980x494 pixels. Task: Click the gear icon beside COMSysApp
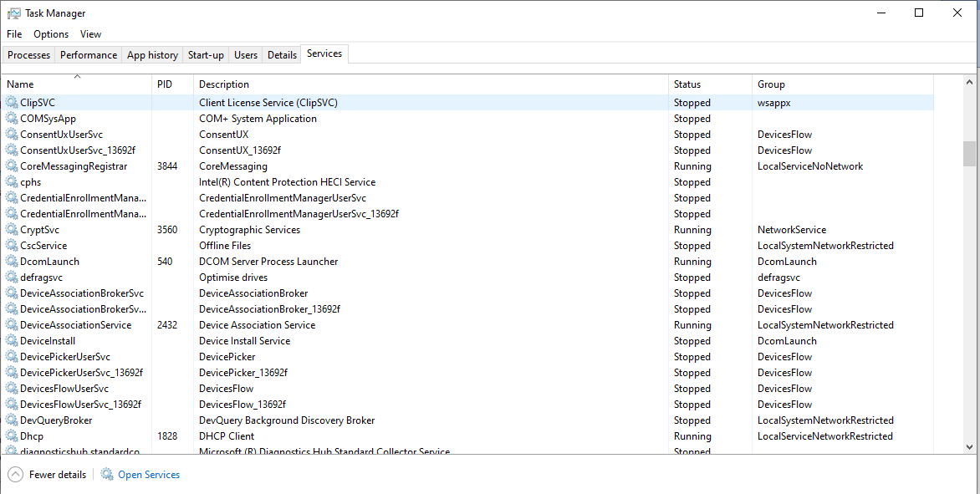click(x=11, y=118)
